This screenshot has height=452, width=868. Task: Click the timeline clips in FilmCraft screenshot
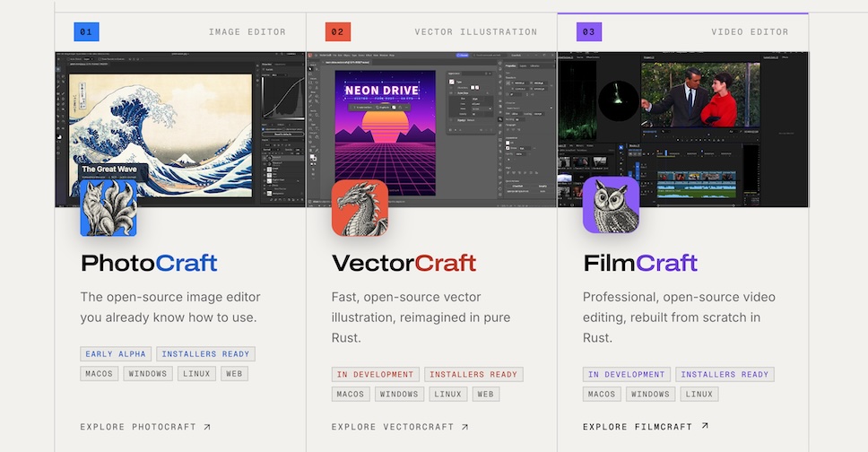tap(697, 183)
